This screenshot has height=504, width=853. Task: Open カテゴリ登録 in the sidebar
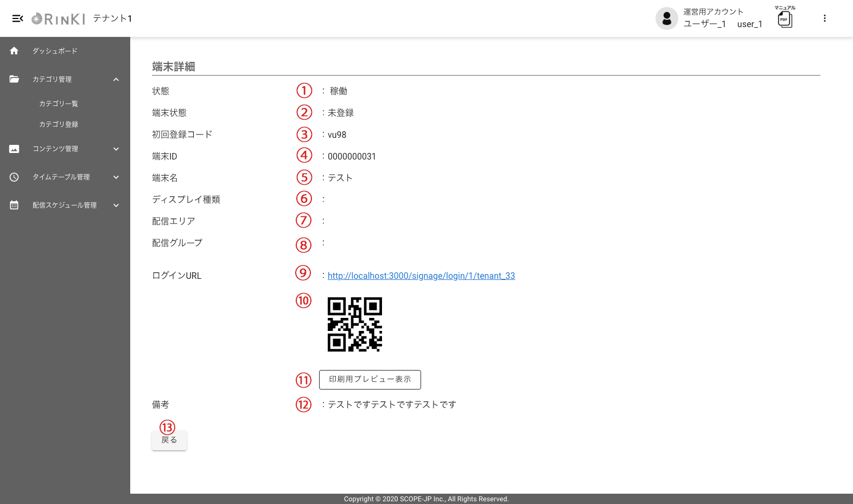tap(59, 124)
